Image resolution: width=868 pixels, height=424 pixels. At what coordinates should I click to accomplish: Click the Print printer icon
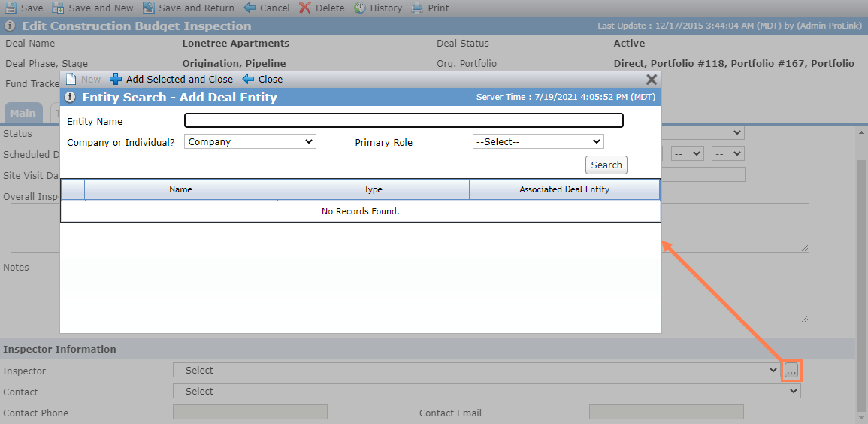point(417,8)
